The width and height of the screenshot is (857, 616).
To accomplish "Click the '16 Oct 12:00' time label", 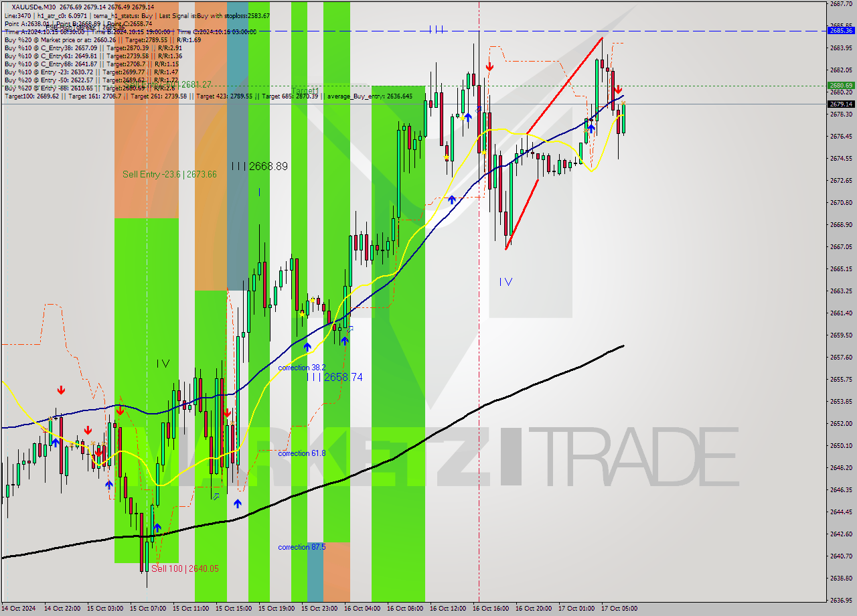I will (447, 609).
